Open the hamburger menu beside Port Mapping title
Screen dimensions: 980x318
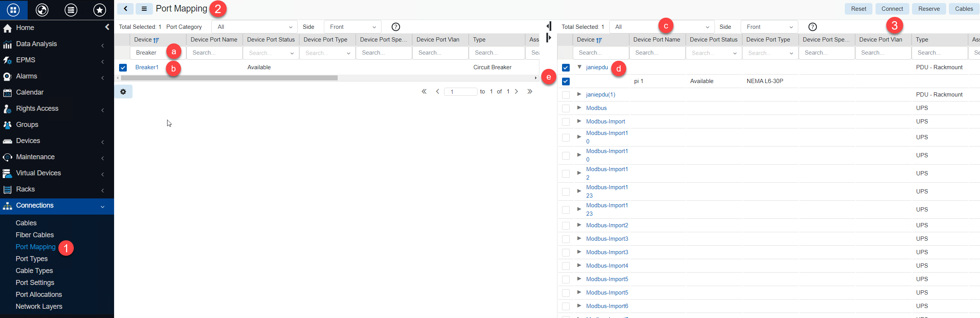coord(144,8)
